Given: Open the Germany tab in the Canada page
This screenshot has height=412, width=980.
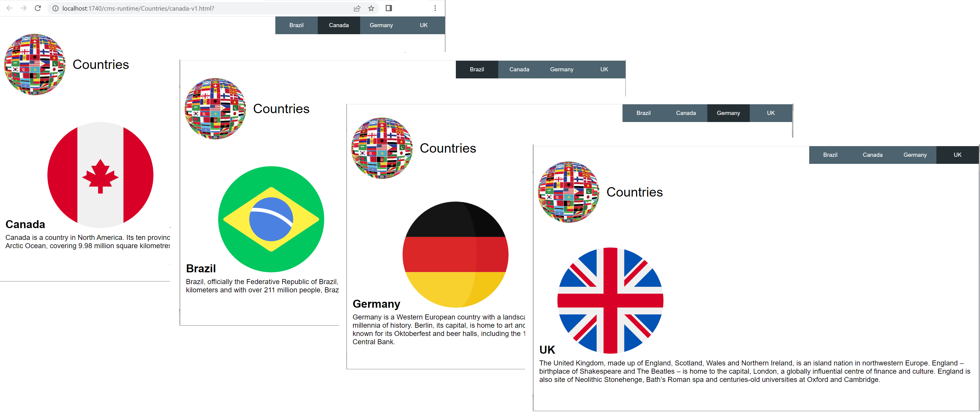Looking at the screenshot, I should pos(381,25).
